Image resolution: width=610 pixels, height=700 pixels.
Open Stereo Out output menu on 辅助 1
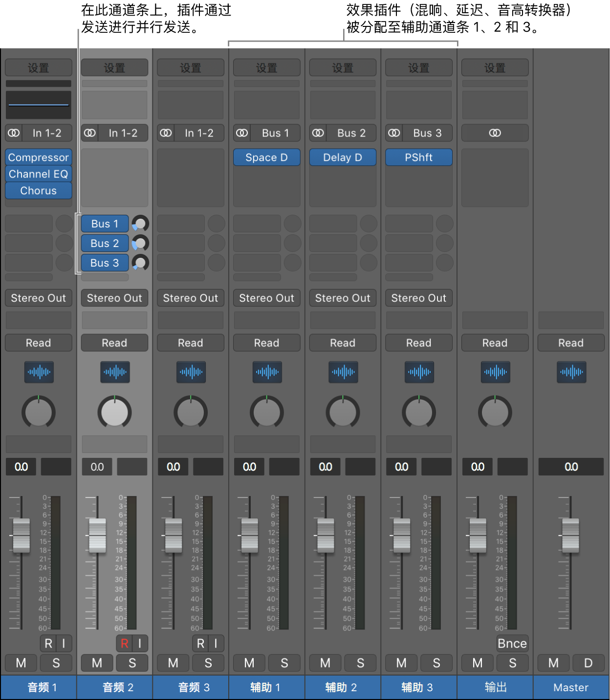(266, 298)
